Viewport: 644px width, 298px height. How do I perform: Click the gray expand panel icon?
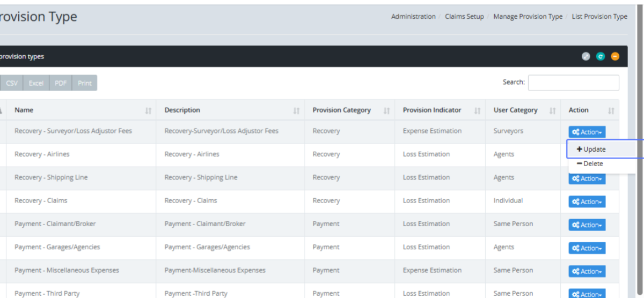click(x=586, y=56)
